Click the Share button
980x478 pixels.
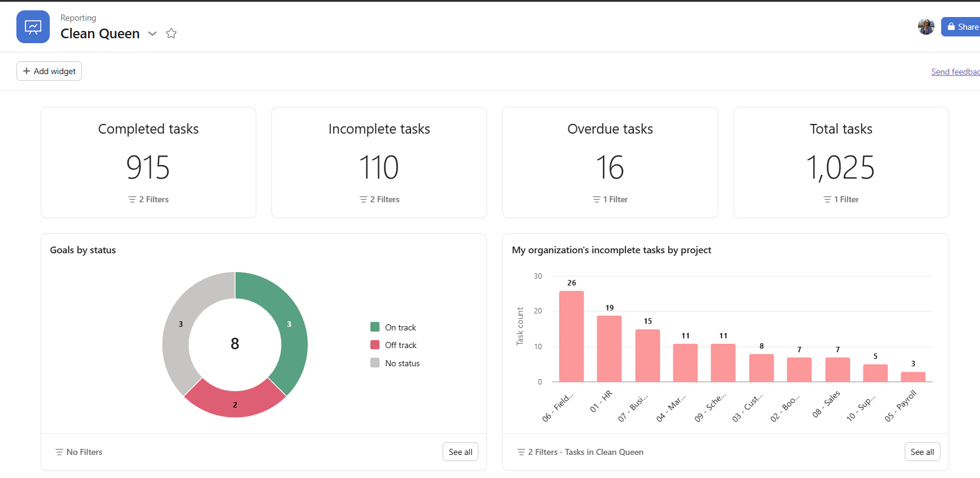pyautogui.click(x=962, y=27)
